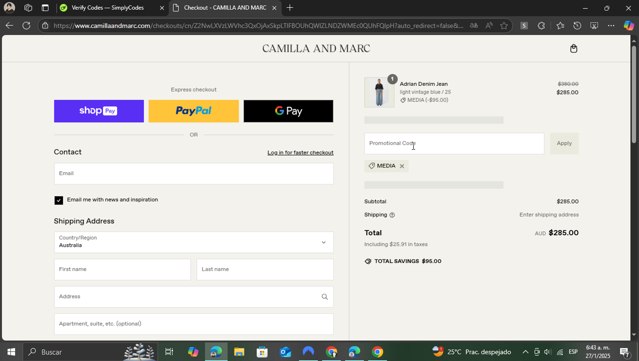The width and height of the screenshot is (639, 361).
Task: Switch to Verify Codes SimplyCodes tab
Action: (108, 8)
